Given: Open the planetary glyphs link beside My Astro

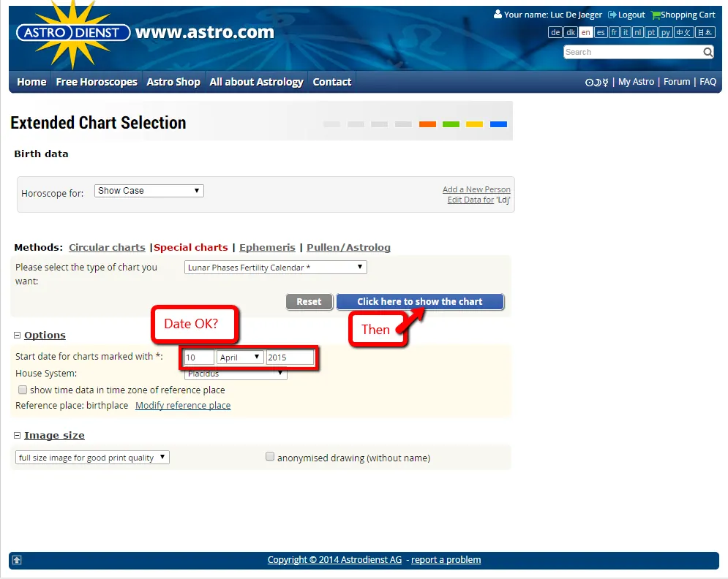Looking at the screenshot, I should 597,82.
